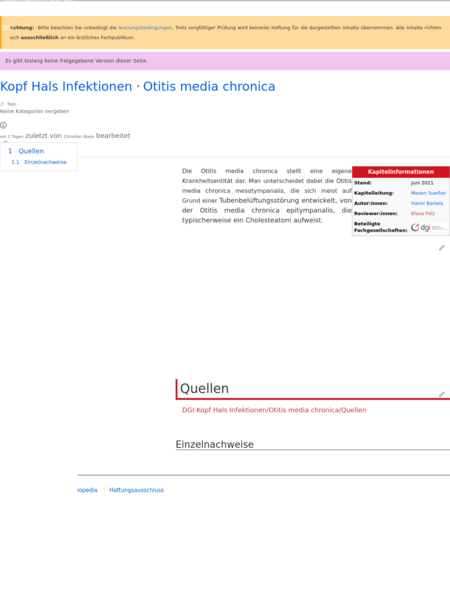
Task: Open Kopf Hals Infektionen title link
Action: 66,86
